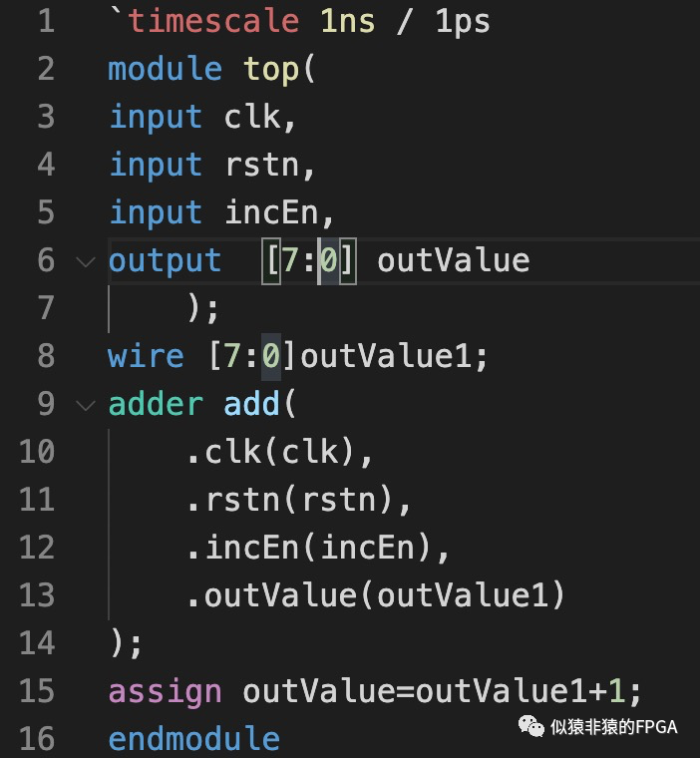Screen dimensions: 700x758
Task: Click the .rstn(rstn) port connection
Action: (291, 500)
